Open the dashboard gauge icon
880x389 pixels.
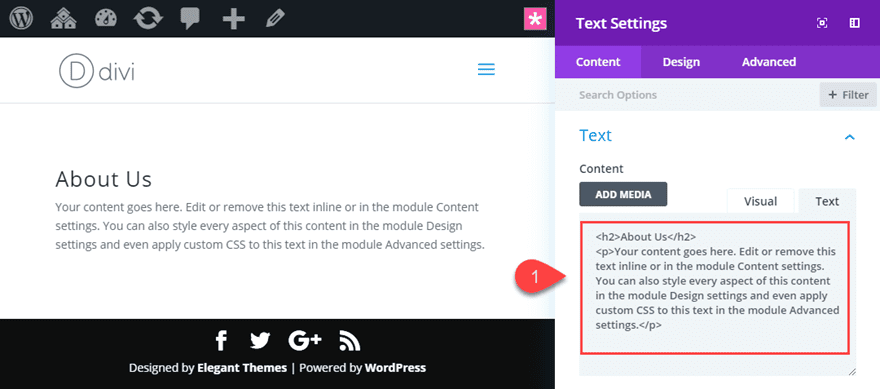tap(106, 19)
